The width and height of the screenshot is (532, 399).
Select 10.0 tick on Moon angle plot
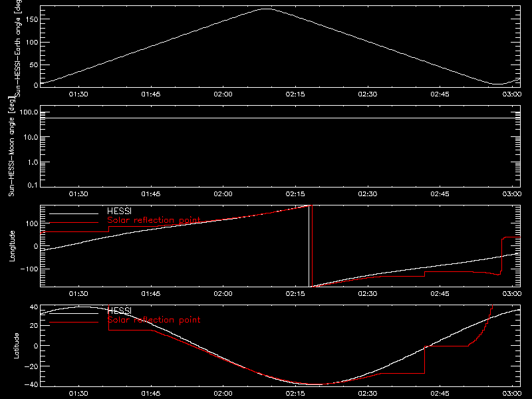31,137
